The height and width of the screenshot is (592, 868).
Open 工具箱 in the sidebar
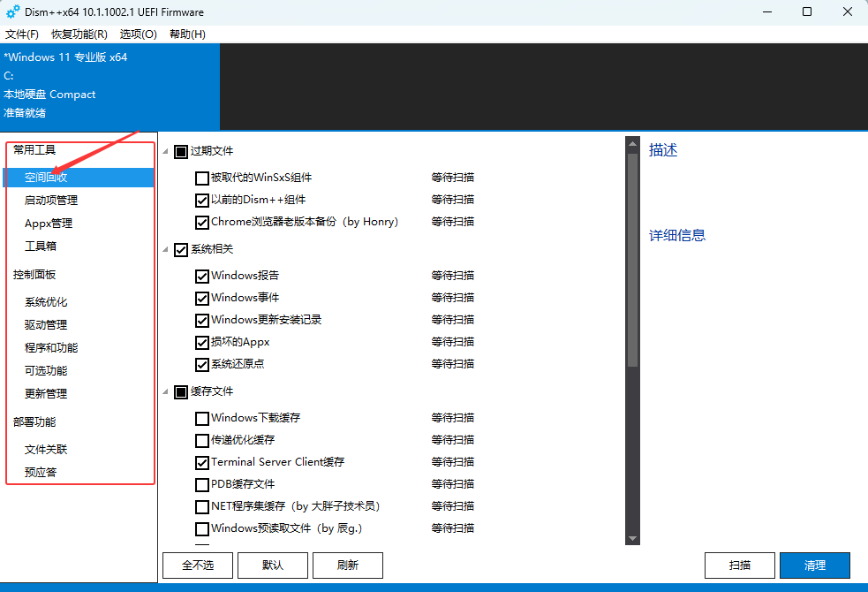pyautogui.click(x=41, y=246)
